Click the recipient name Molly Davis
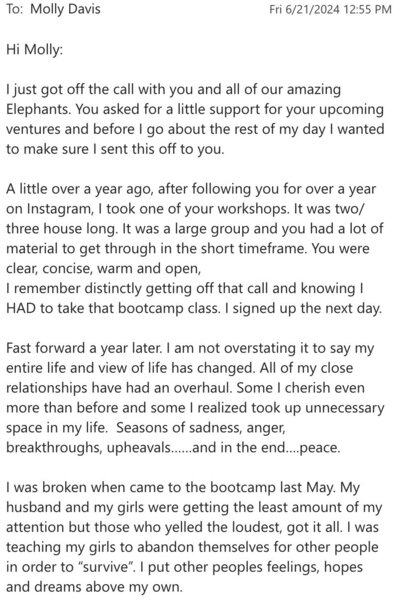Viewport: 400px width, 613px height. click(x=65, y=9)
